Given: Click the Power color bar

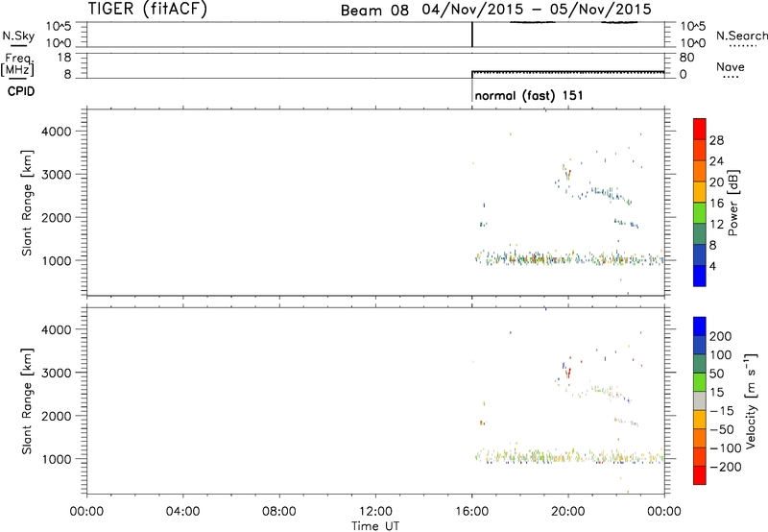Looking at the screenshot, I should point(700,203).
